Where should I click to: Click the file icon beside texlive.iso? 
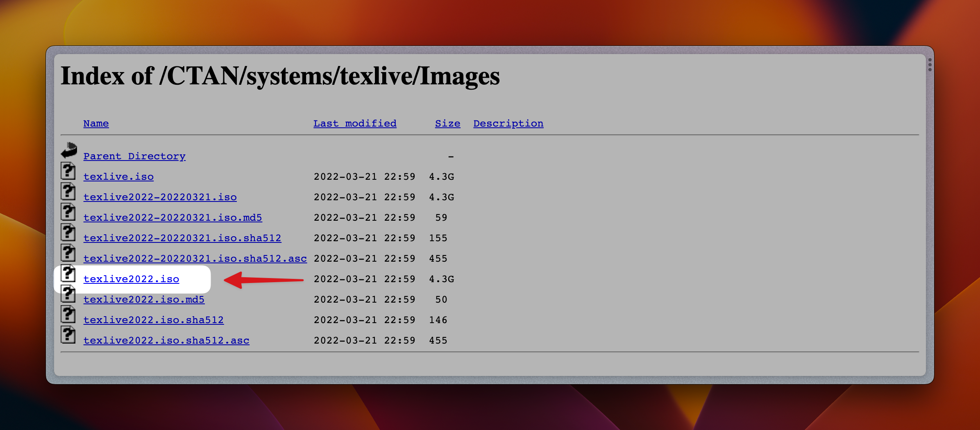[68, 171]
